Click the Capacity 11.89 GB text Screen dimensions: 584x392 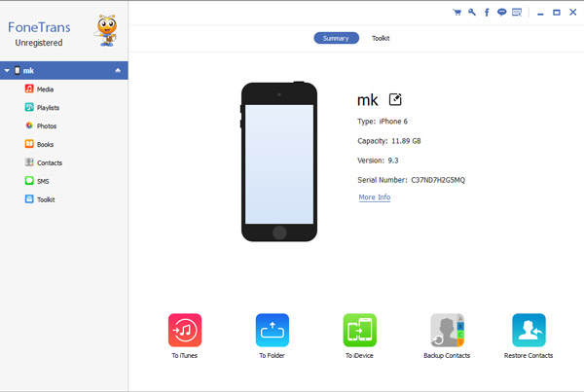click(x=389, y=141)
